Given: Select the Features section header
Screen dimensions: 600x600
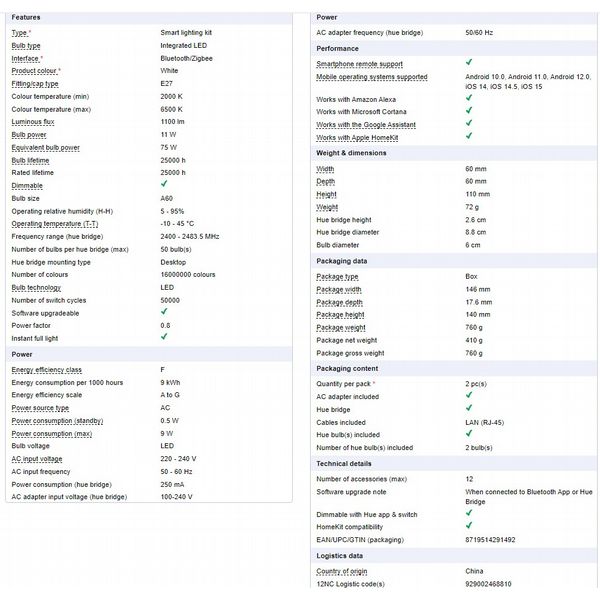Looking at the screenshot, I should 26,18.
